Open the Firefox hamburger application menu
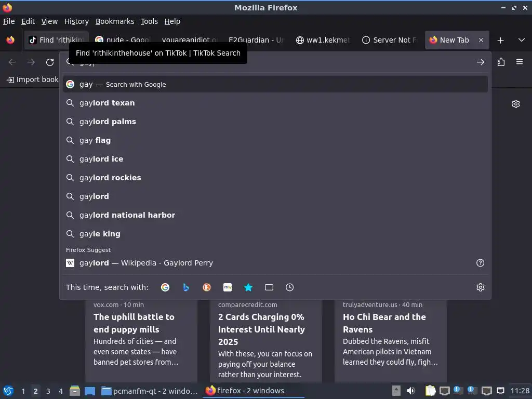 click(520, 62)
